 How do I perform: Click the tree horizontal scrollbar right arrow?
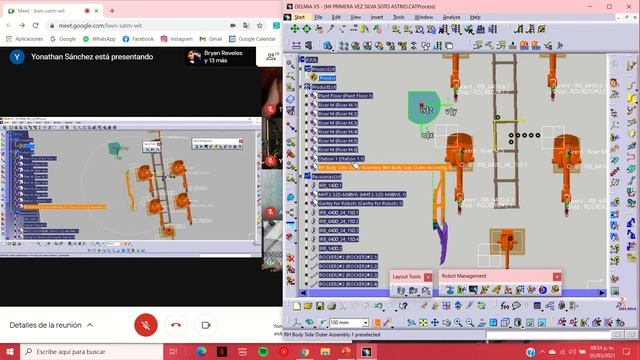(602, 293)
